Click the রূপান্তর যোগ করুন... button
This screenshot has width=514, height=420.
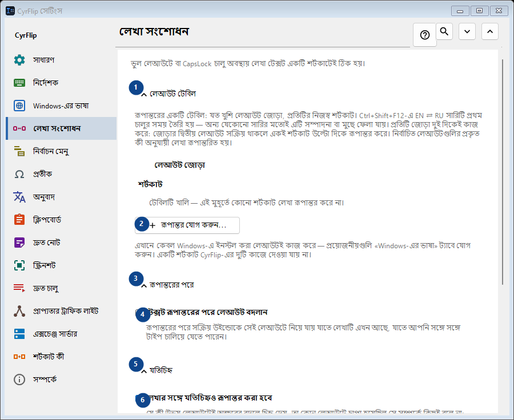[x=187, y=225]
